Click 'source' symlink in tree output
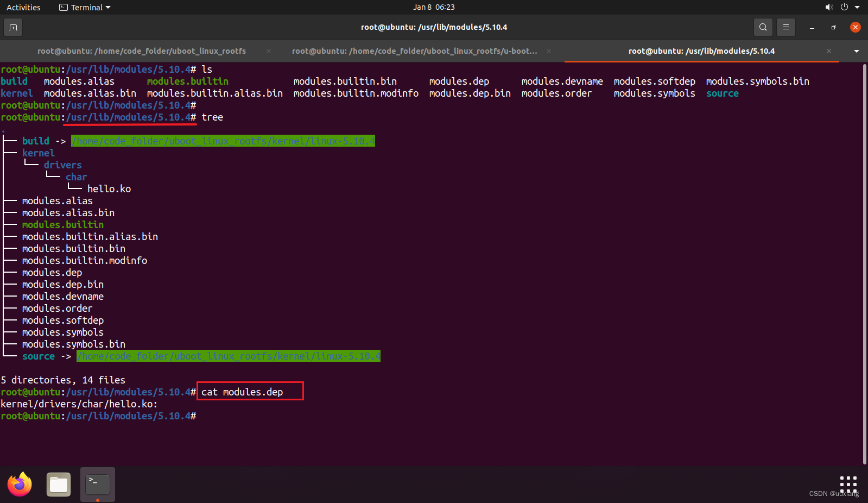This screenshot has width=868, height=503. [x=39, y=356]
